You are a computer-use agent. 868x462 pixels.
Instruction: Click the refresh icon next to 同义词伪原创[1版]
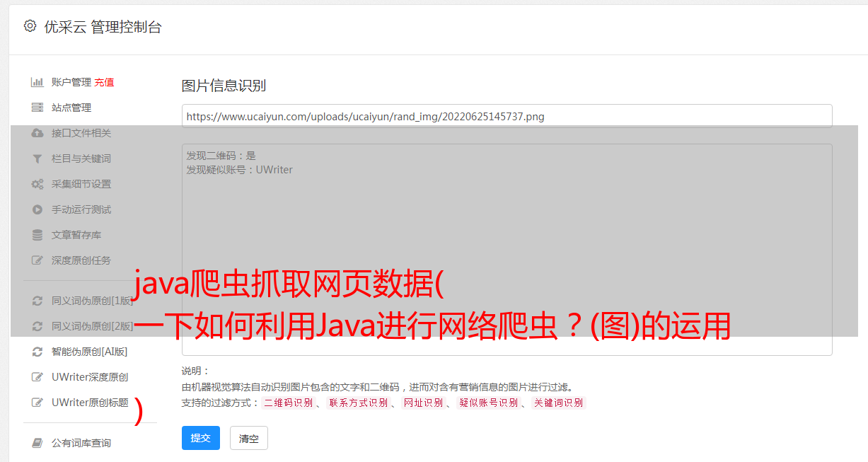pos(37,301)
